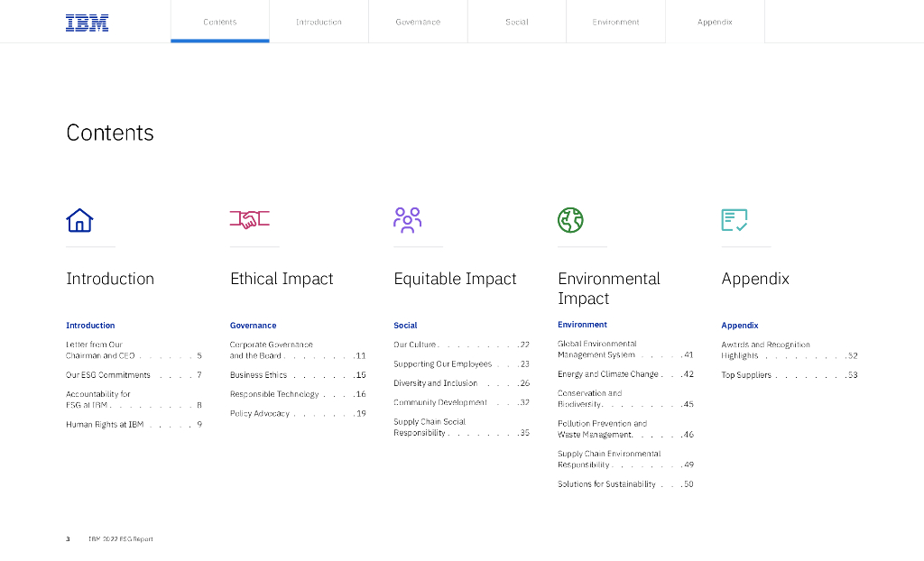This screenshot has width=924, height=561.
Task: Go to the Environment tab
Action: tap(615, 22)
